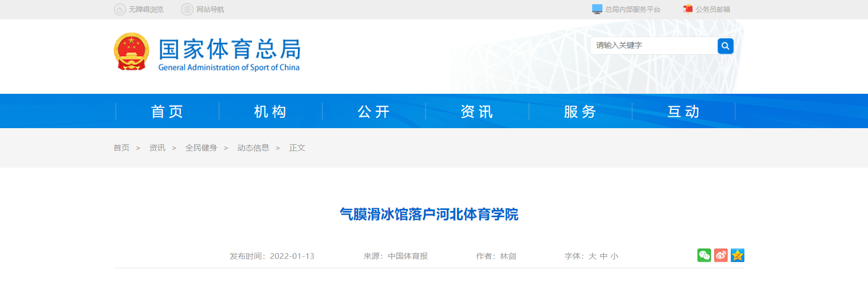868x286 pixels.
Task: Click the internal service platform monitor icon
Action: (597, 9)
